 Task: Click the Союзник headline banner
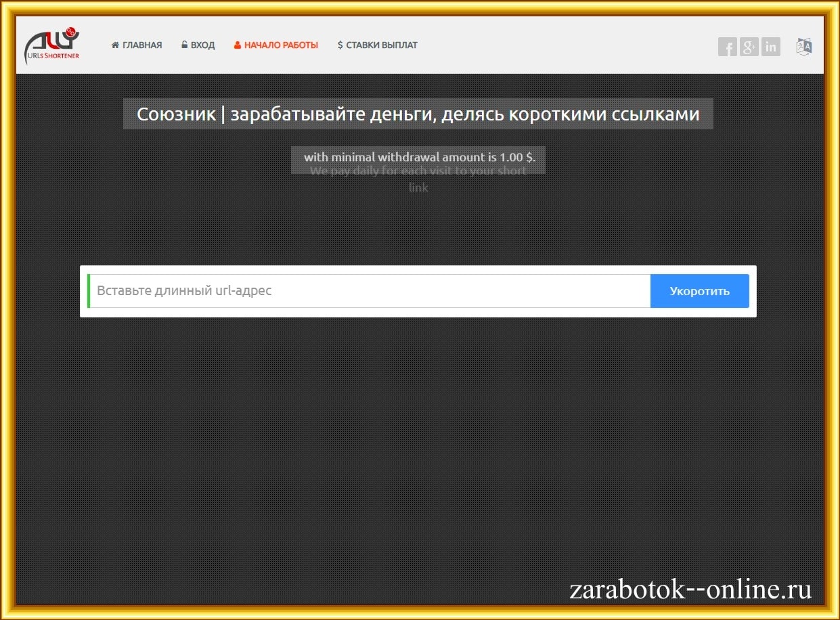pos(418,114)
